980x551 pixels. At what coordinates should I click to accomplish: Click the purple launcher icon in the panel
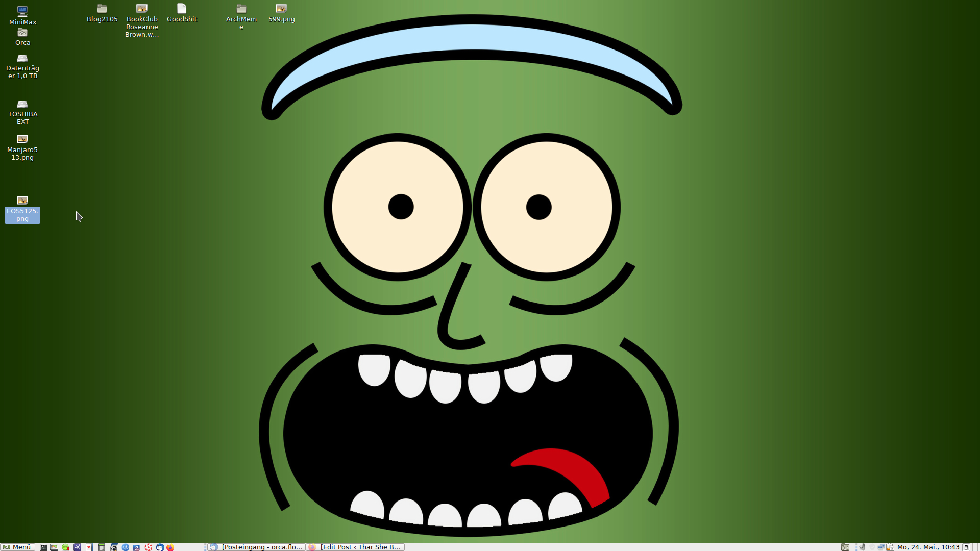77,547
